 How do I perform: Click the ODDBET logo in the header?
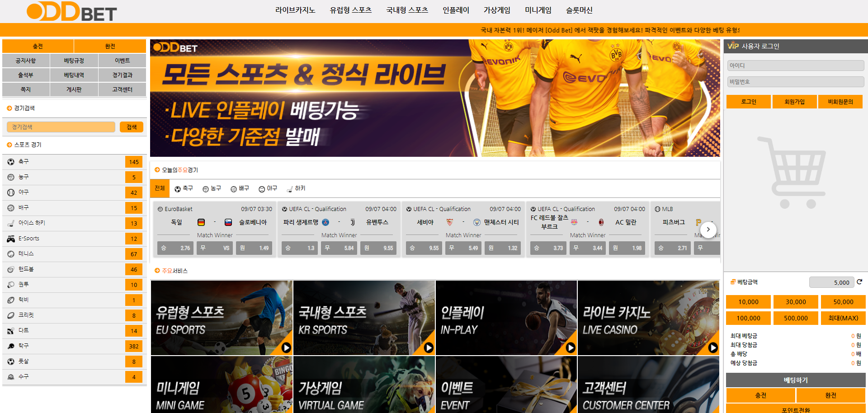[72, 11]
